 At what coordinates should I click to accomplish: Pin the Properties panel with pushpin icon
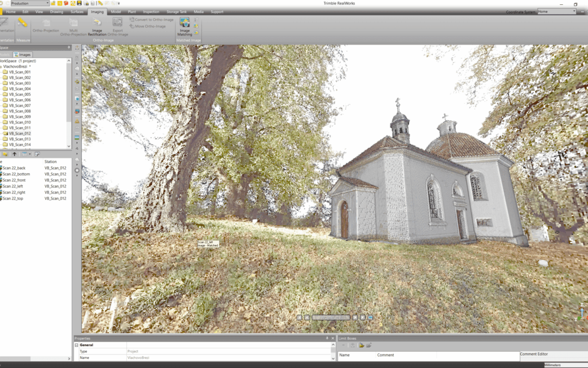[327, 339]
